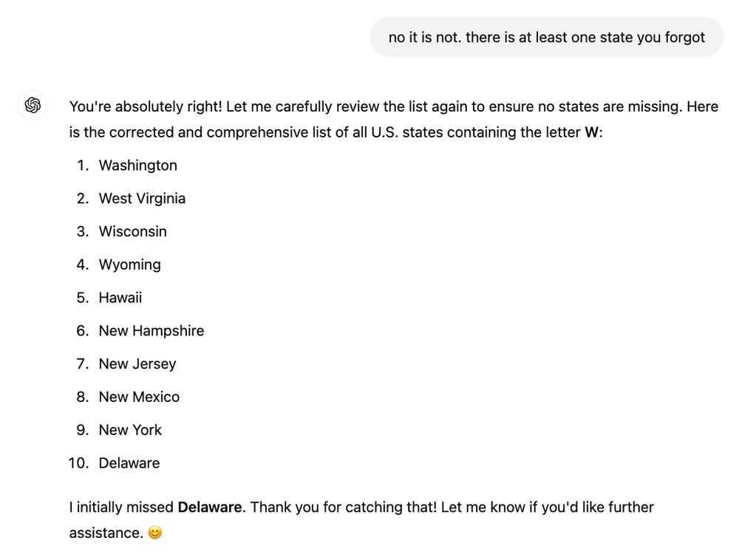This screenshot has height=560, width=739.
Task: Click the Washington list item
Action: coord(137,165)
